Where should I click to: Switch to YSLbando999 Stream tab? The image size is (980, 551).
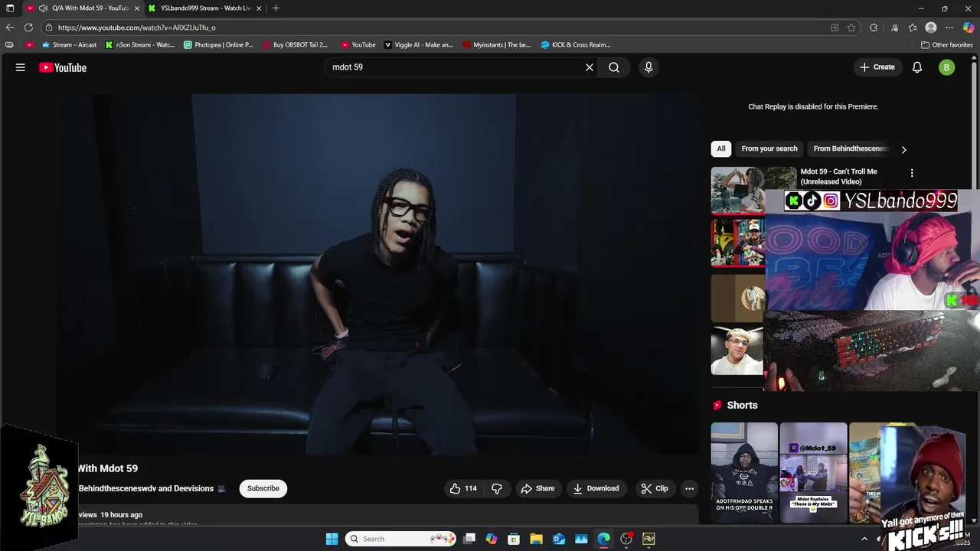pos(205,8)
